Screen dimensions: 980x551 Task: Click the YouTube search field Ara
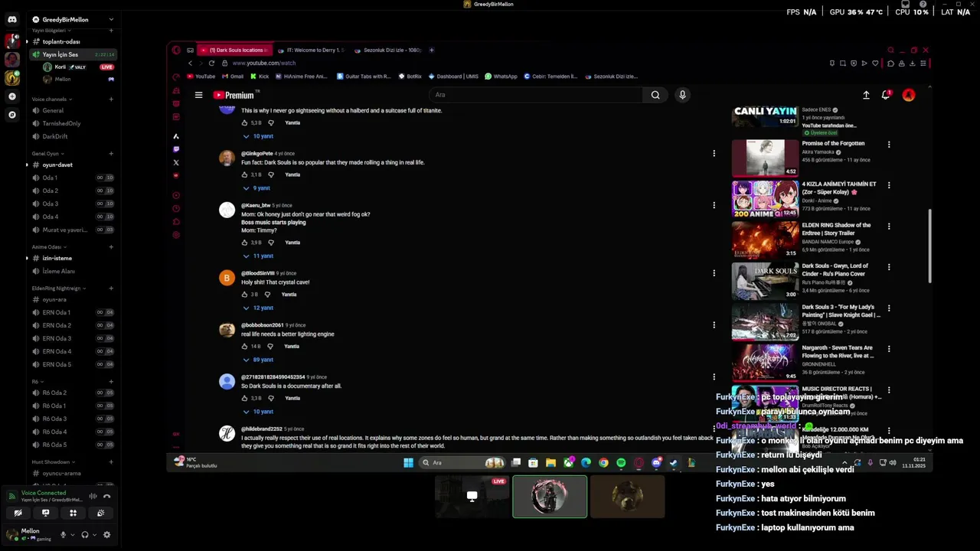tap(536, 95)
